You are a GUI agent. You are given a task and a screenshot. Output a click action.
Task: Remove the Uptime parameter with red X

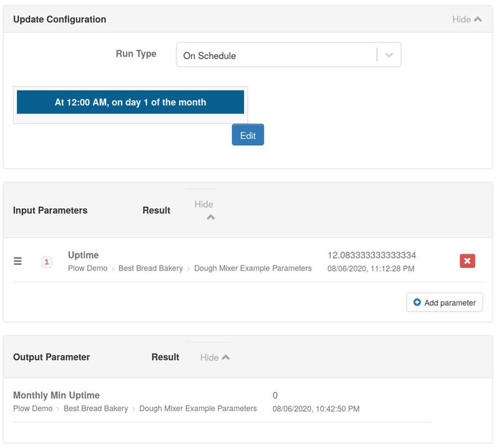(467, 260)
